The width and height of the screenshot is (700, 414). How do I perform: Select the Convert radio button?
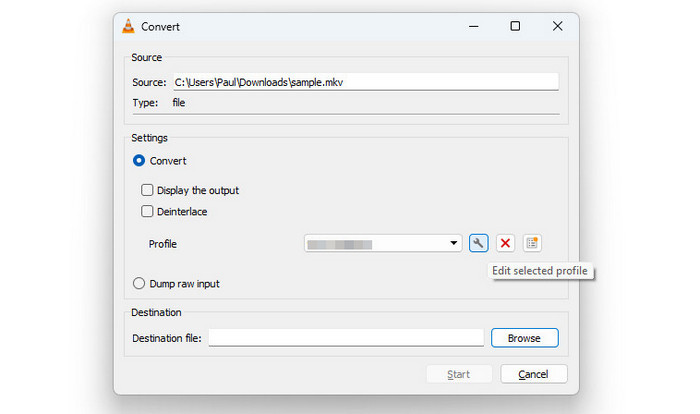tap(139, 161)
